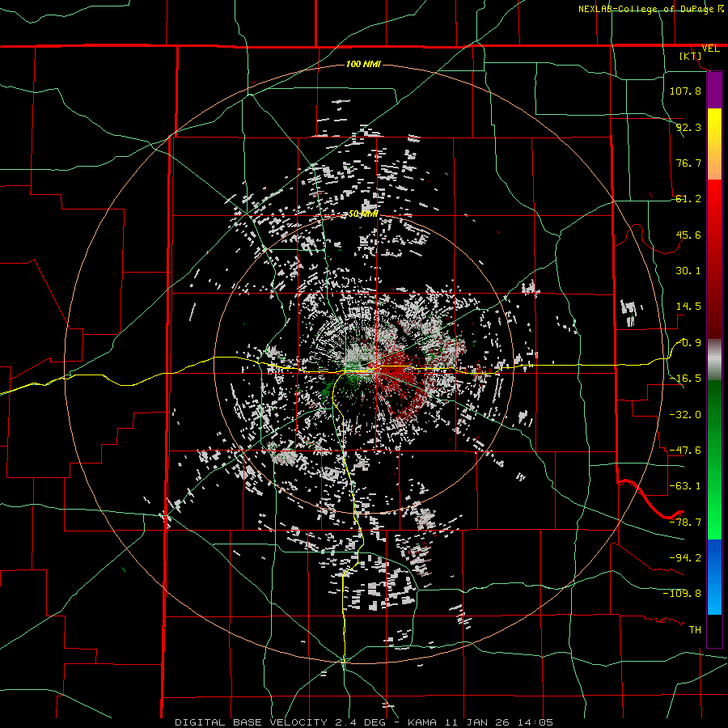The width and height of the screenshot is (728, 728).
Task: Select the 14.5 scale value
Action: 688,307
